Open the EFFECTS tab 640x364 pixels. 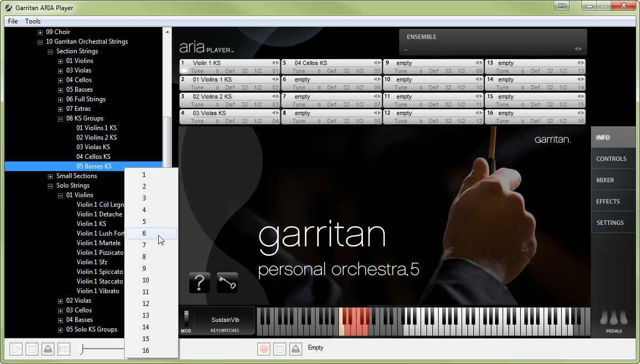pyautogui.click(x=613, y=201)
